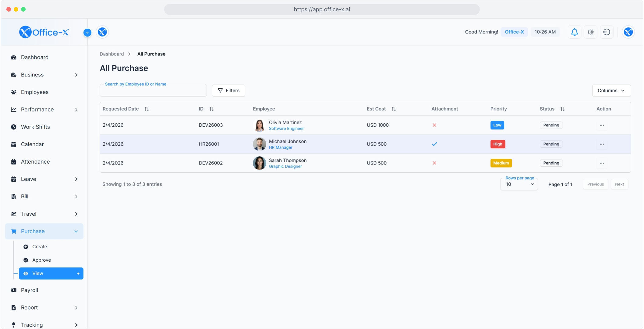Image resolution: width=644 pixels, height=329 pixels.
Task: Click the notification bell icon
Action: tap(575, 32)
